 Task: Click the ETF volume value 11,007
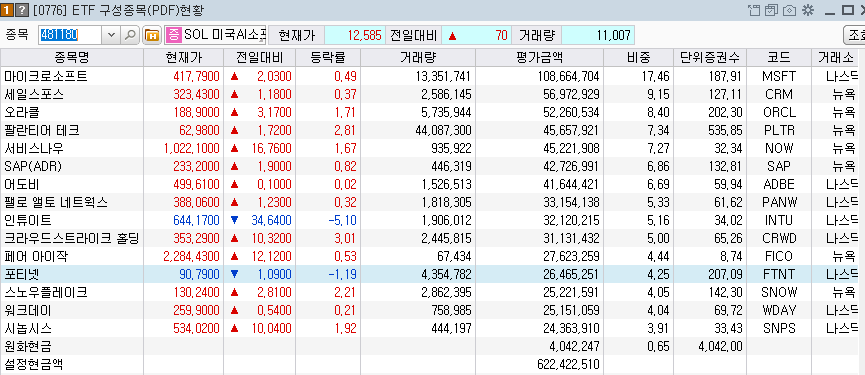613,35
